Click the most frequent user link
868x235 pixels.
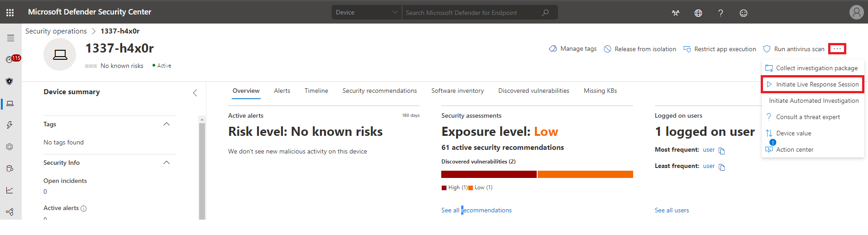pos(709,150)
